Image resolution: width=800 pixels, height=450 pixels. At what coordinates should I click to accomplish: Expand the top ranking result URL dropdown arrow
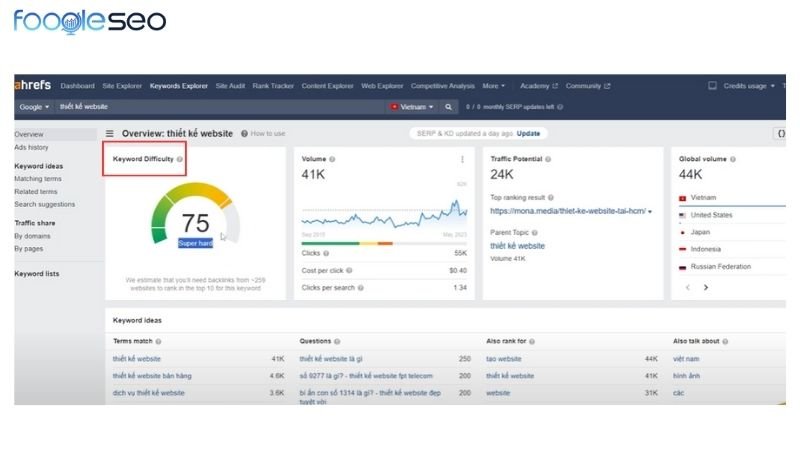[650, 212]
